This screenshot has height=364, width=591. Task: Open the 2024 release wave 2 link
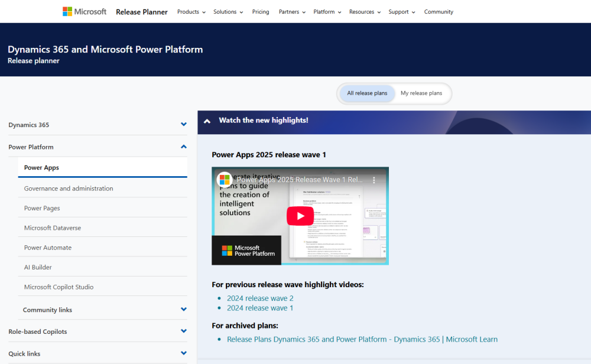click(260, 298)
